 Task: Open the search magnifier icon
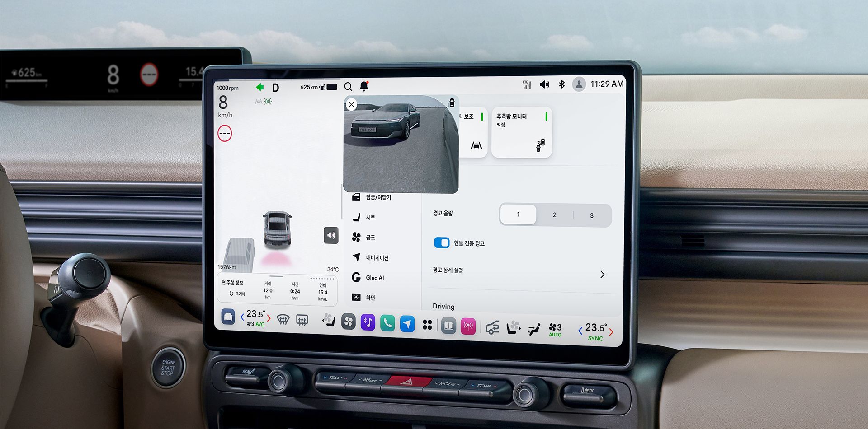point(348,87)
